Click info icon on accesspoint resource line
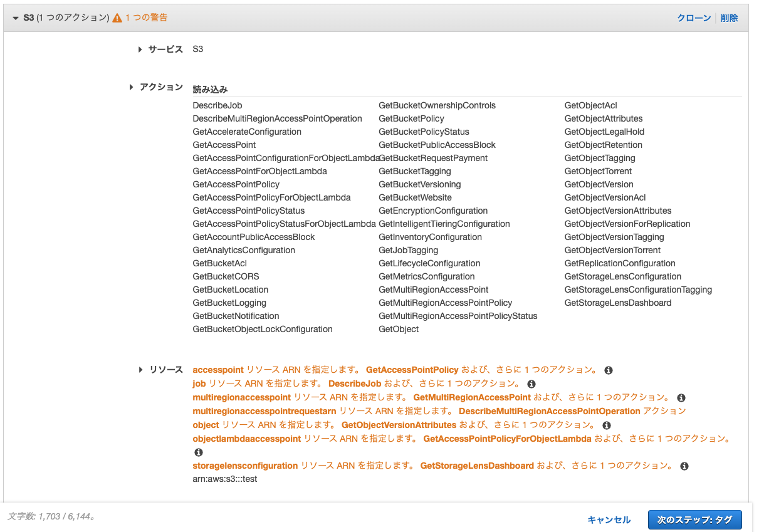This screenshot has width=759, height=532. [x=609, y=370]
